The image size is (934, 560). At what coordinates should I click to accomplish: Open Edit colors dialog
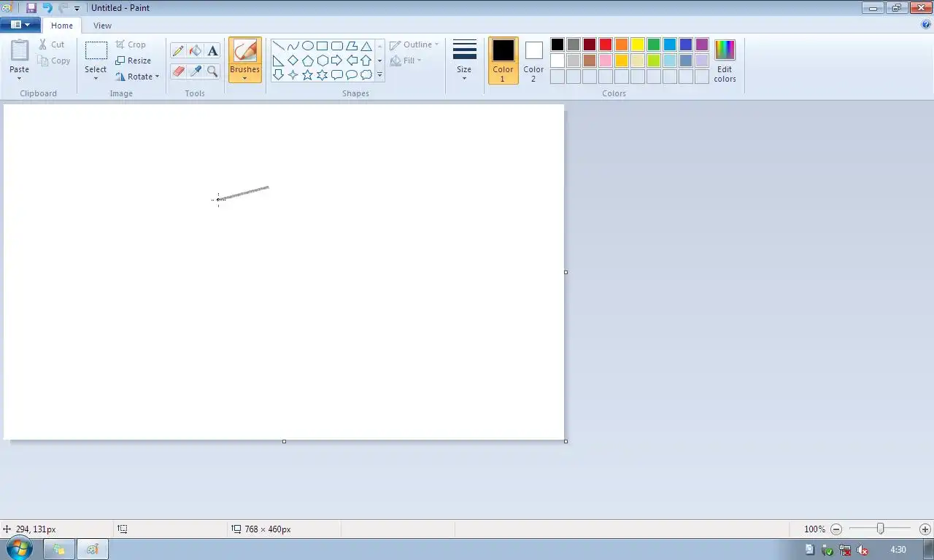(725, 61)
